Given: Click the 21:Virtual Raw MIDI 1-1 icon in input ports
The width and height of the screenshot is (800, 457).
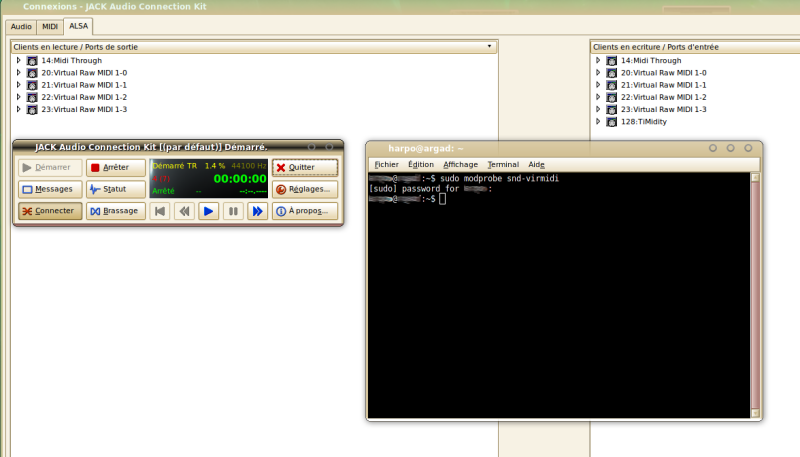Looking at the screenshot, I should 612,85.
